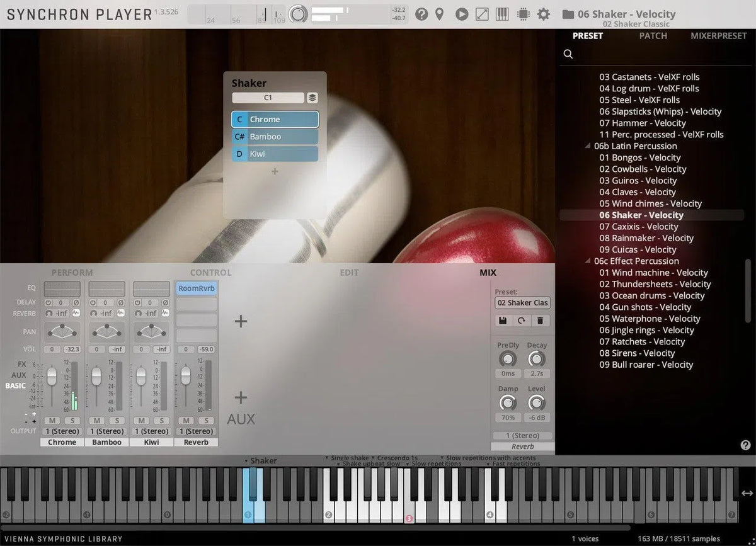The height and width of the screenshot is (546, 756).
Task: Click the search magnifier in the preset panel
Action: (x=568, y=54)
